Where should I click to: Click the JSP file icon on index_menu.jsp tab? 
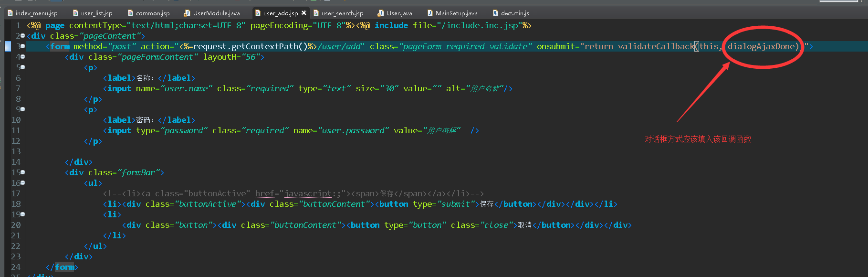(10, 13)
